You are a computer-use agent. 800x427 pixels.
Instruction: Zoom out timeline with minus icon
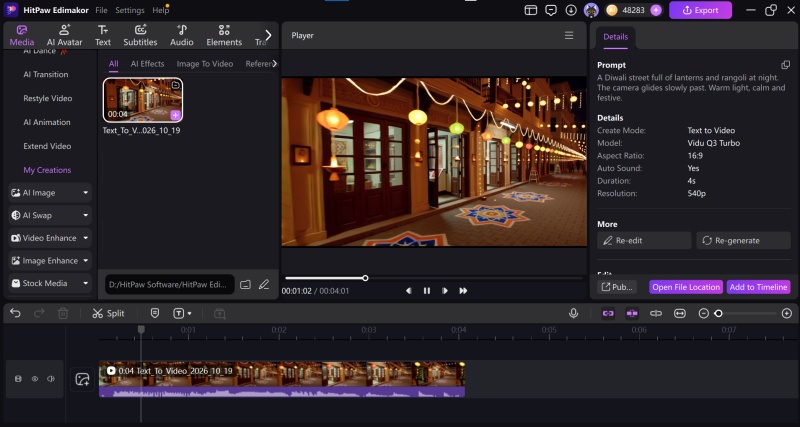click(704, 313)
